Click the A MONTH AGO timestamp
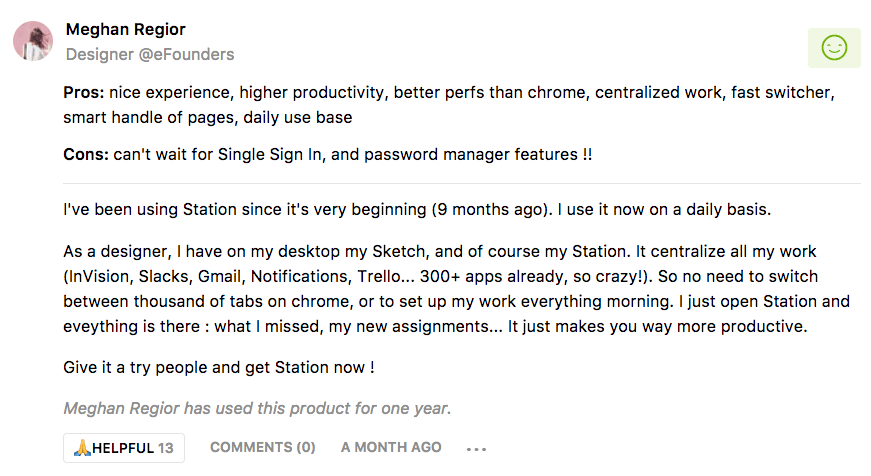 click(x=391, y=448)
